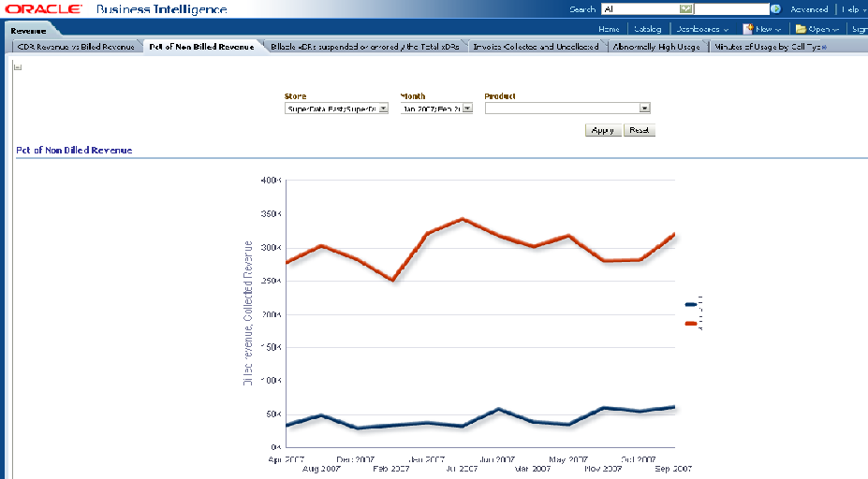Click the blue series legend marker
This screenshot has width=868, height=479.
coord(691,304)
